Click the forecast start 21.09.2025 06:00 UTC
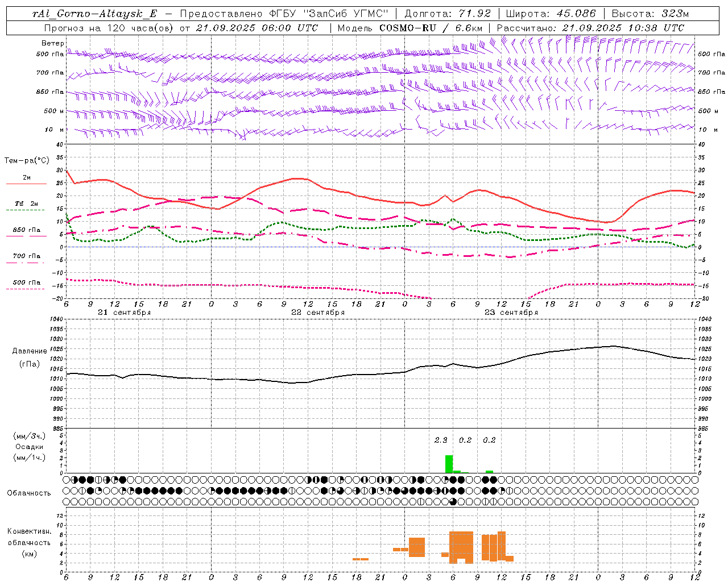The width and height of the screenshot is (728, 582). 257,28
